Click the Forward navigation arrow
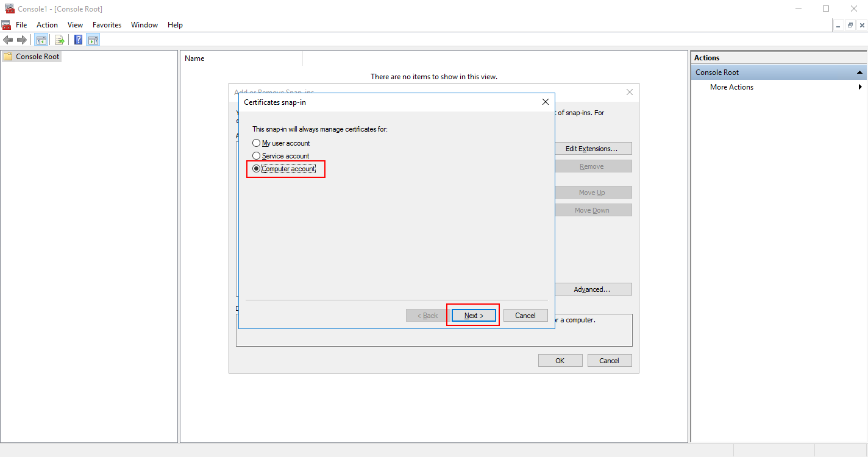Screen dimensions: 868x457 (x=23, y=40)
